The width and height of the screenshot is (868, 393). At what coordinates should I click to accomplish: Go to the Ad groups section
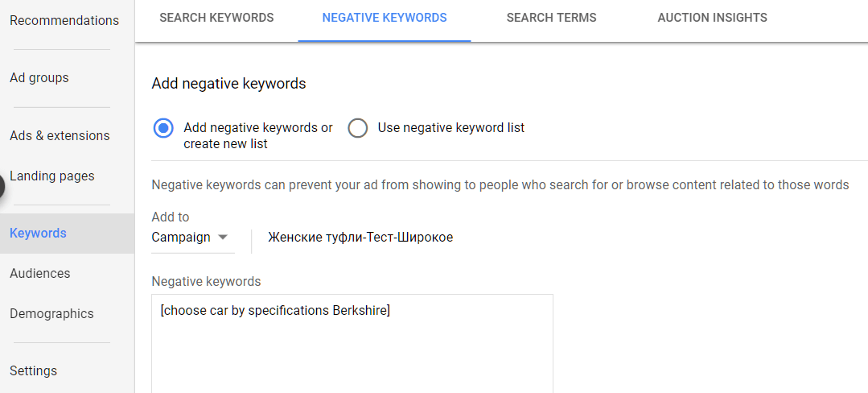coord(39,77)
